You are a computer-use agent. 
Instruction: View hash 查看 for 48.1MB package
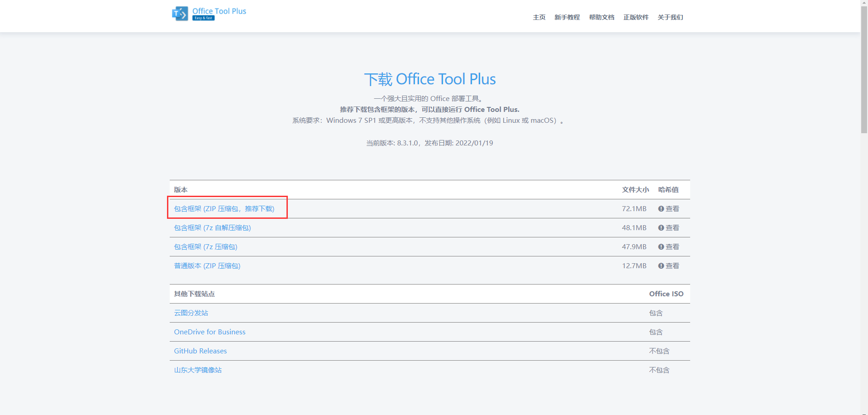pos(668,228)
